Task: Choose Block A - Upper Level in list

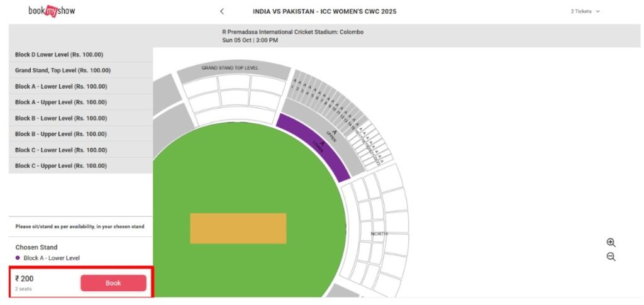Action: pyautogui.click(x=81, y=103)
